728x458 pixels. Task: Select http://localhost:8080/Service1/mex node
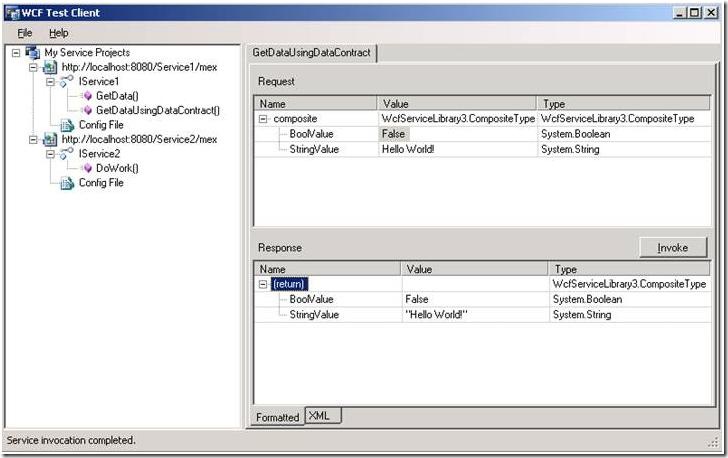(x=139, y=67)
